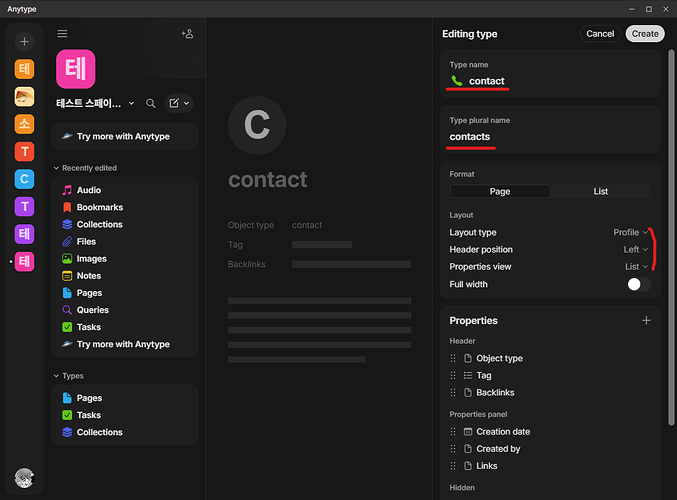Open Files in Recently edited
Screen dimensions: 677x500
click(x=125, y=241)
